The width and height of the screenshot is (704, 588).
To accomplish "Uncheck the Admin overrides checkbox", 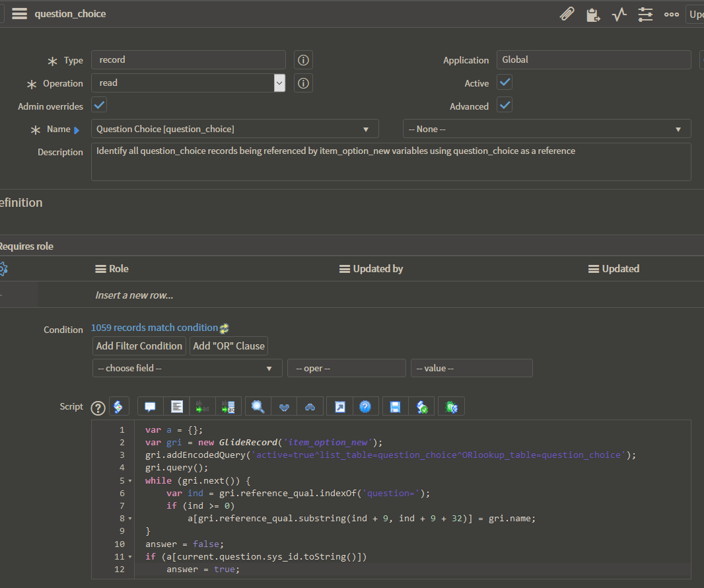I will (99, 105).
